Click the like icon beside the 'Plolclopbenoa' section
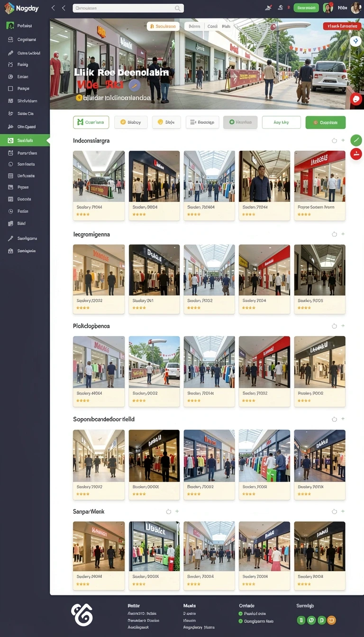 click(334, 326)
